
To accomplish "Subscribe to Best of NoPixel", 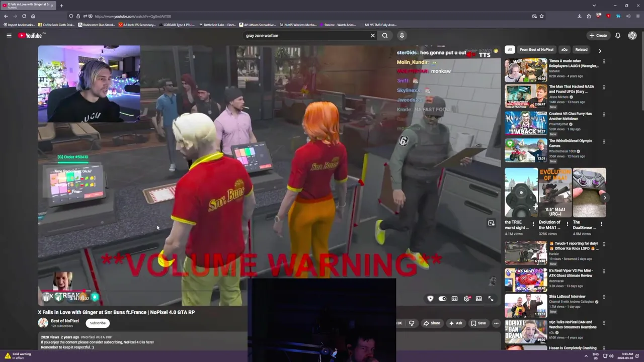I will coord(98,323).
